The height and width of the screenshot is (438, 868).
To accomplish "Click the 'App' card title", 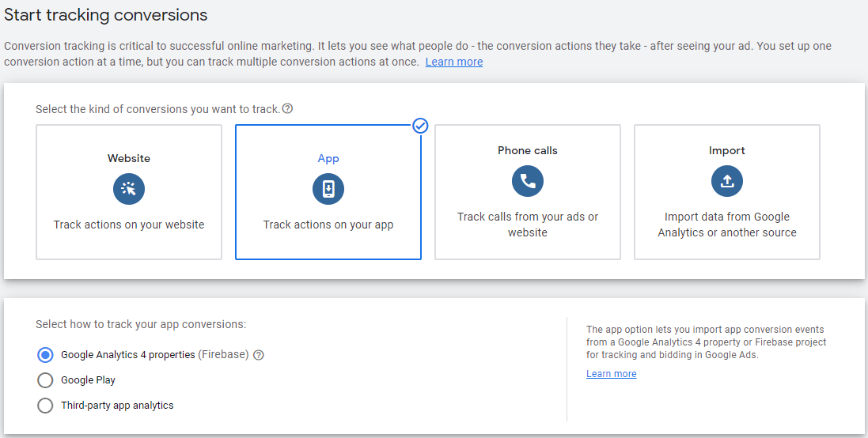I will (x=328, y=159).
